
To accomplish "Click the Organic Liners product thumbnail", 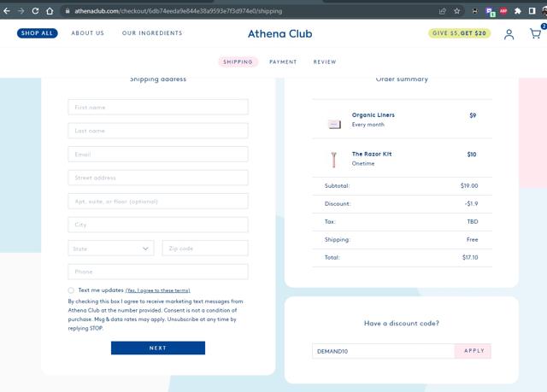I will tap(334, 124).
